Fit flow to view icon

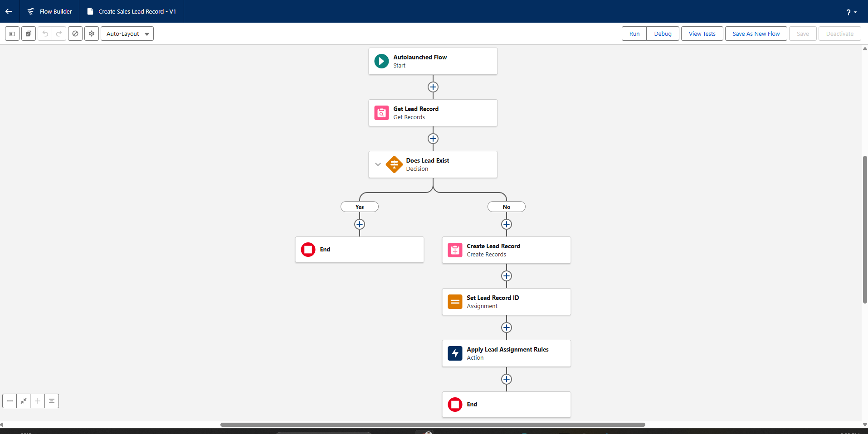pos(24,401)
